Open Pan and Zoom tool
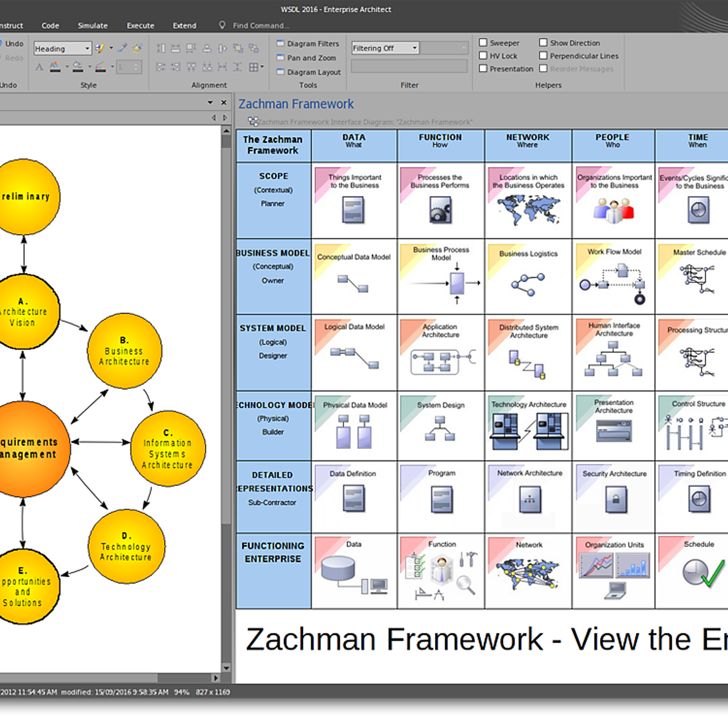 (x=306, y=58)
